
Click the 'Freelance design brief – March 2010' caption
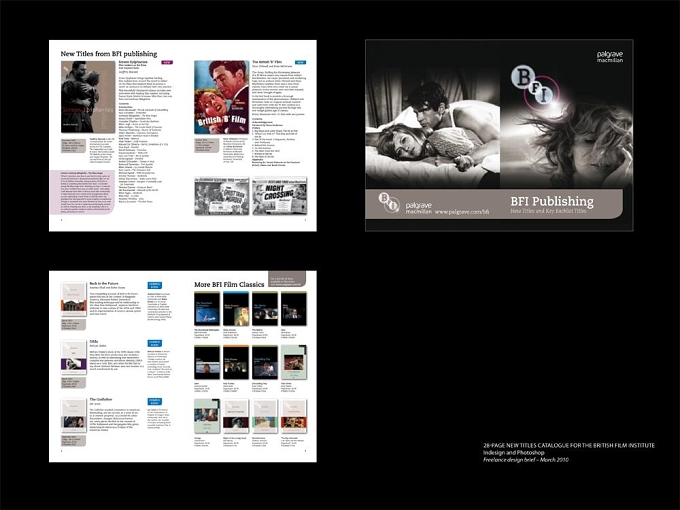(x=526, y=460)
